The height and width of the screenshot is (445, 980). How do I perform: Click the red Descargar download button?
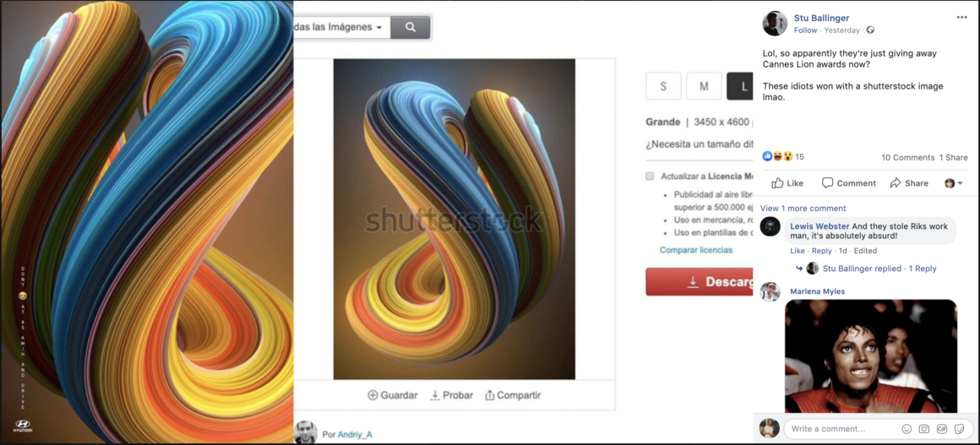700,282
